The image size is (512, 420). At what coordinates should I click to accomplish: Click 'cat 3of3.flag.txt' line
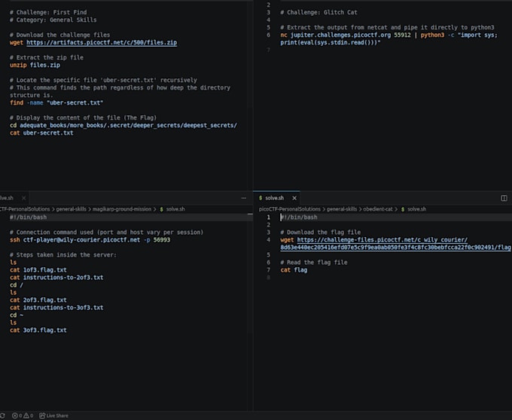(38, 330)
